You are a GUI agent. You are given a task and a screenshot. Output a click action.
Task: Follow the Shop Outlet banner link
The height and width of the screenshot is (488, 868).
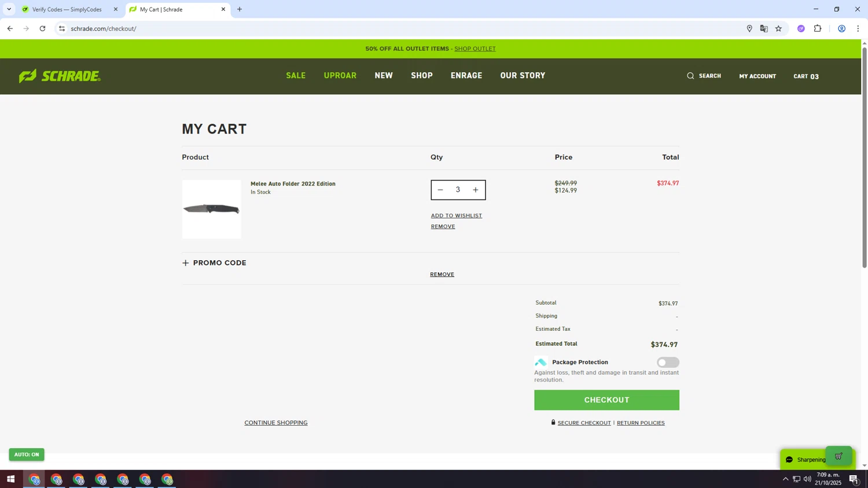(475, 49)
